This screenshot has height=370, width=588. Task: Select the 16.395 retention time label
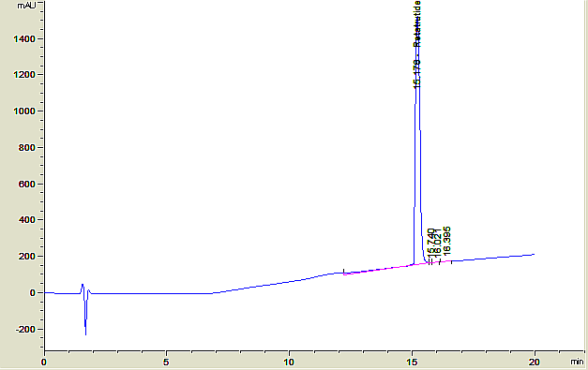point(447,241)
